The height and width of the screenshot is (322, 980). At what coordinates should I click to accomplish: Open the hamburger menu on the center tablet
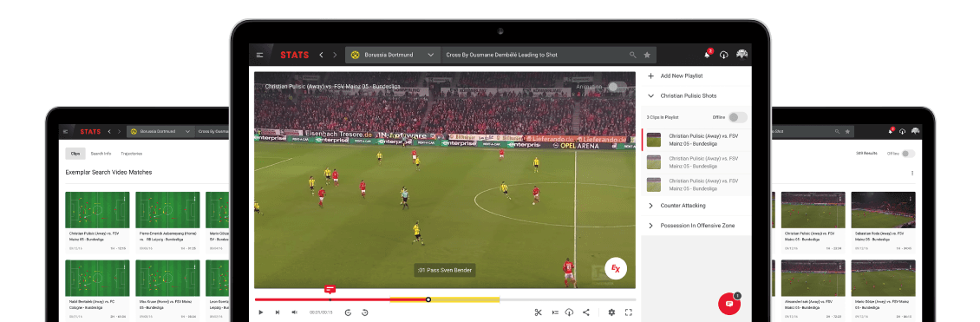(260, 55)
